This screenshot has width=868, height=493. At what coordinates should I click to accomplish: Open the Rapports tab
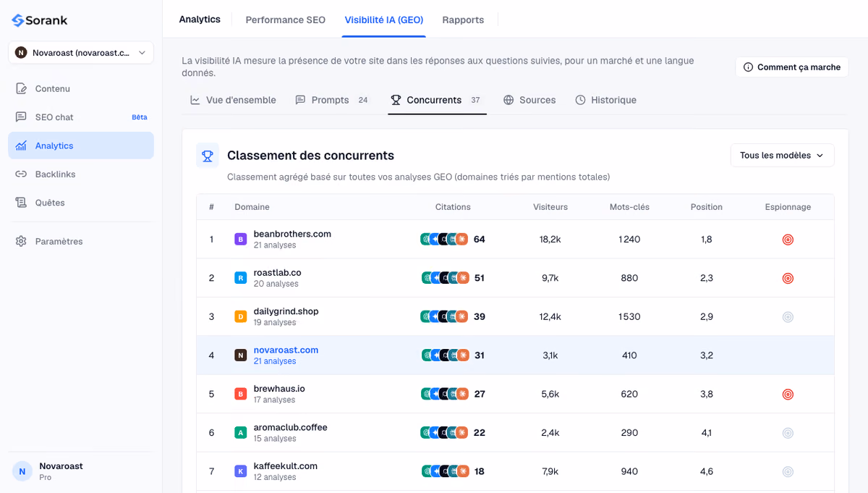463,20
